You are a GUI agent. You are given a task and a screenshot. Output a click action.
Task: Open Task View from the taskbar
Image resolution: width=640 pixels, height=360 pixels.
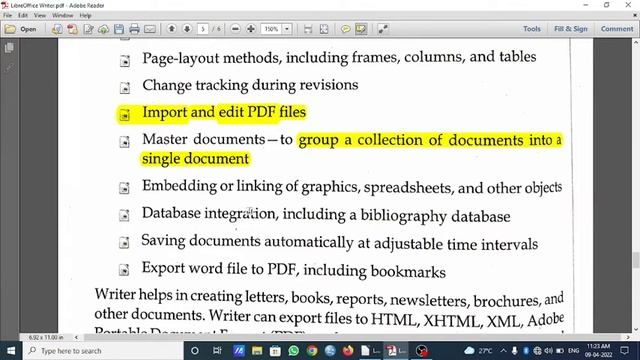coord(217,351)
